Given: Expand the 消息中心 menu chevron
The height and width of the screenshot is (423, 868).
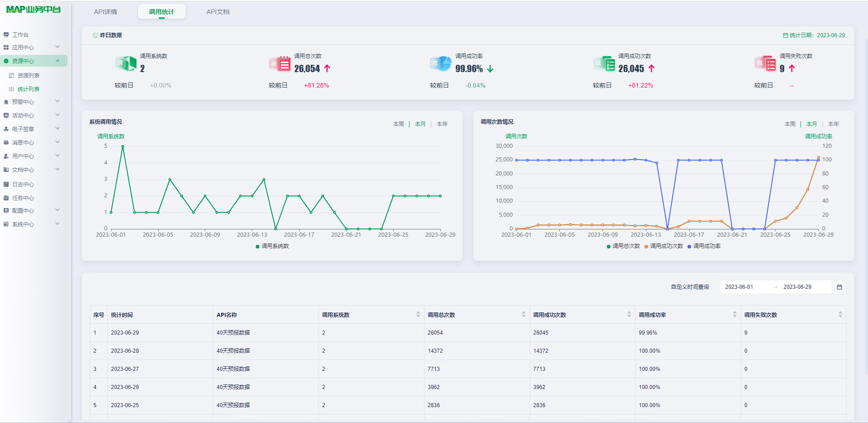Looking at the screenshot, I should 58,142.
